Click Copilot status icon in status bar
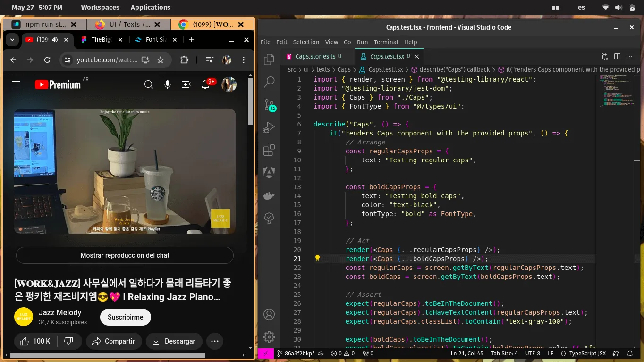 point(616,353)
